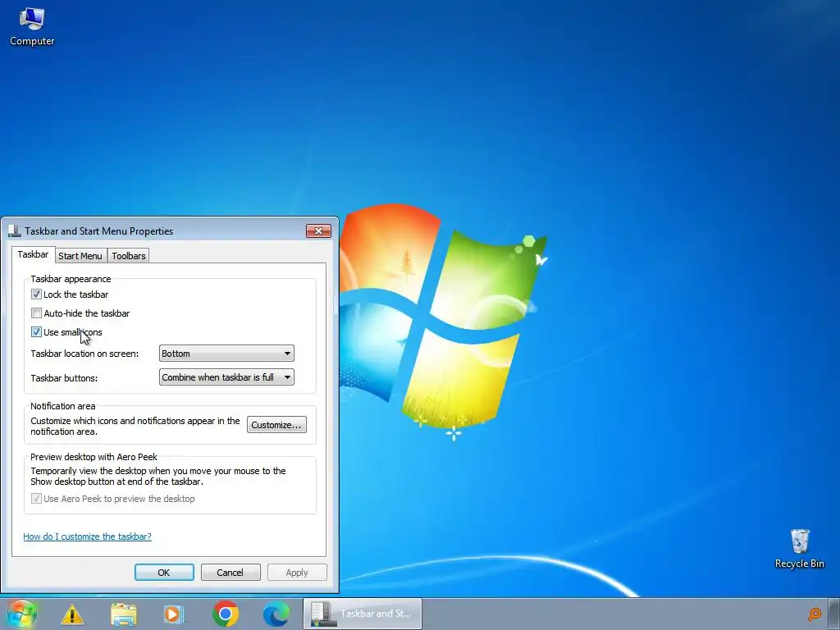Click the yellow warning triangle taskbar icon
840x630 pixels.
pos(72,614)
